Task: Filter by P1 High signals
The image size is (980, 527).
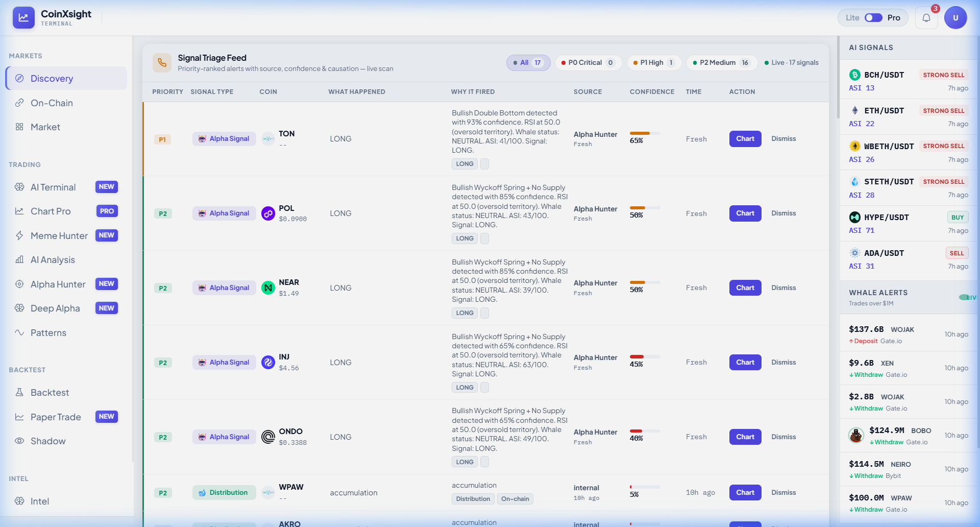Action: [654, 63]
